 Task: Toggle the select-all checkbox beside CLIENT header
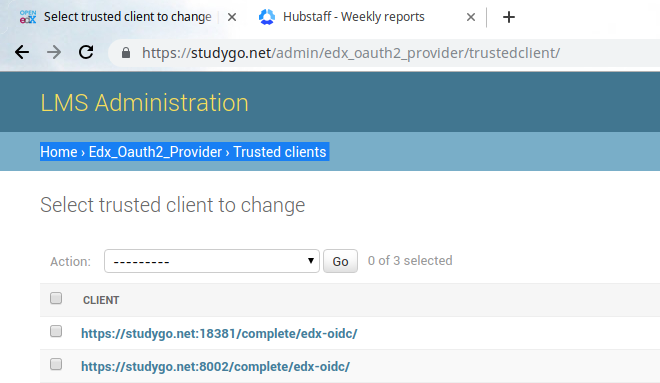coord(56,298)
